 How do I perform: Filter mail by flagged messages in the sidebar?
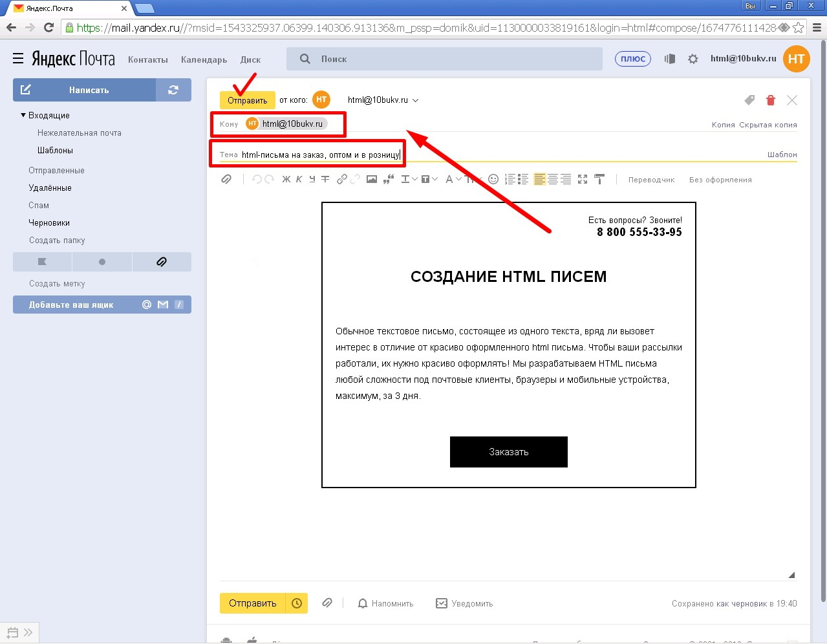(42, 262)
